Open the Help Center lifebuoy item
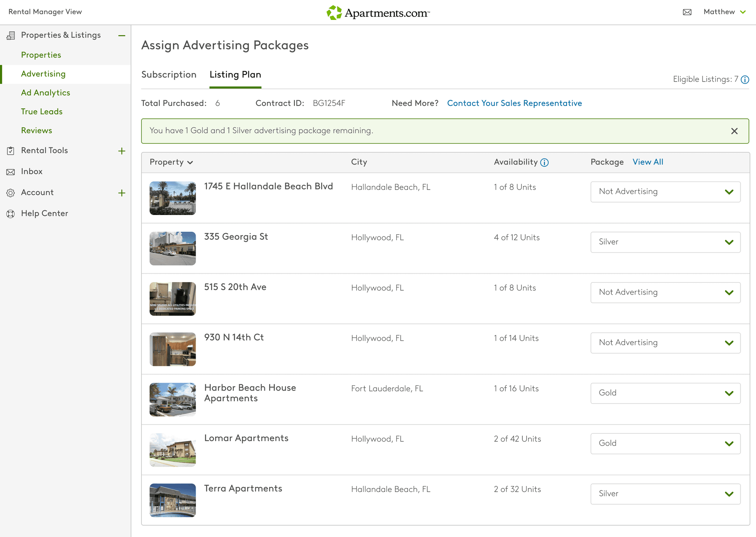 pos(44,214)
